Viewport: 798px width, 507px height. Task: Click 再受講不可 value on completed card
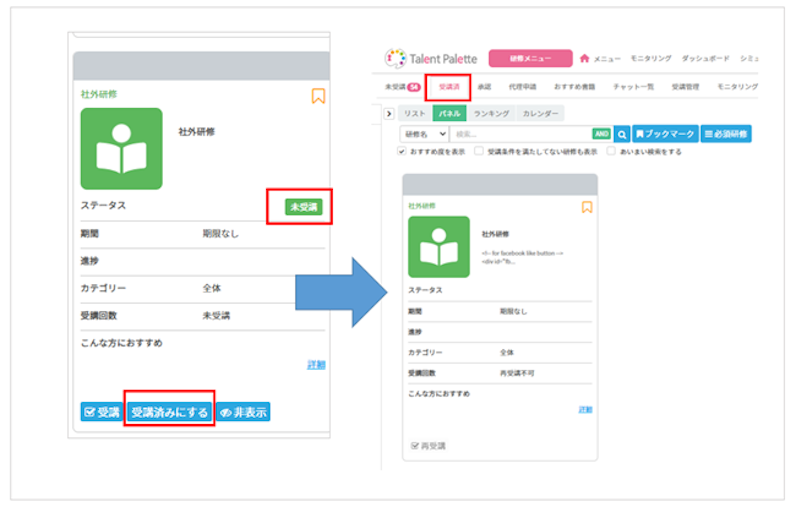pyautogui.click(x=517, y=373)
